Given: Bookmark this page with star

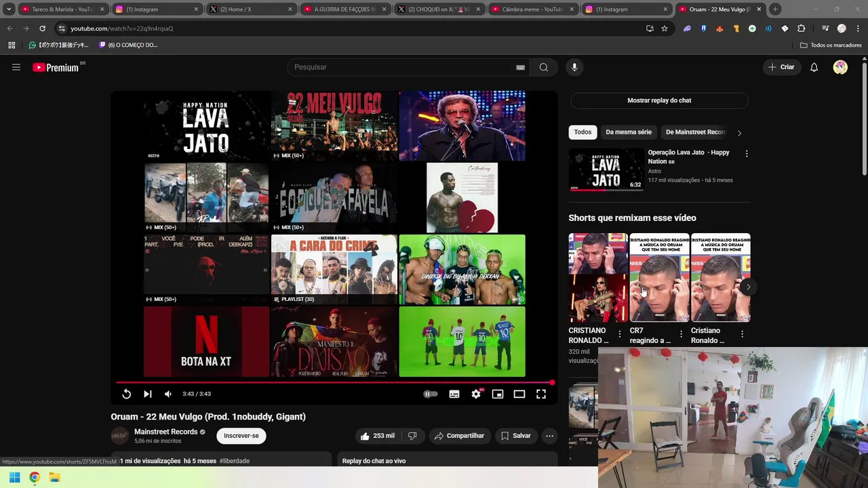Looking at the screenshot, I should coord(665,28).
